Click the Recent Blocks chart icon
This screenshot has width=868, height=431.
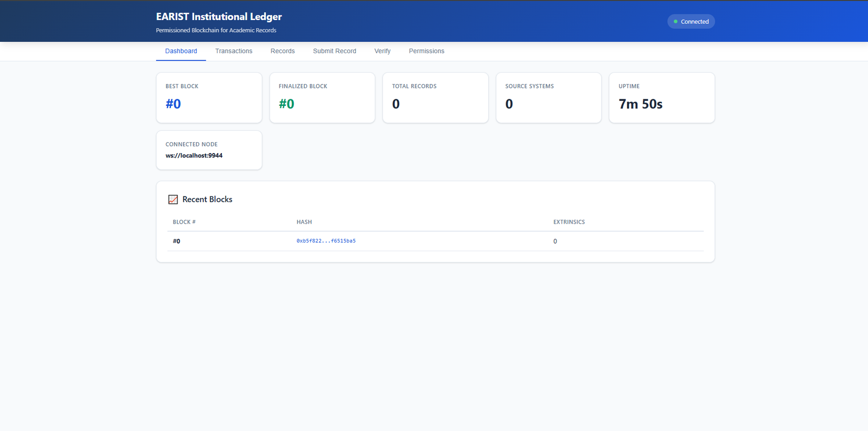[173, 200]
